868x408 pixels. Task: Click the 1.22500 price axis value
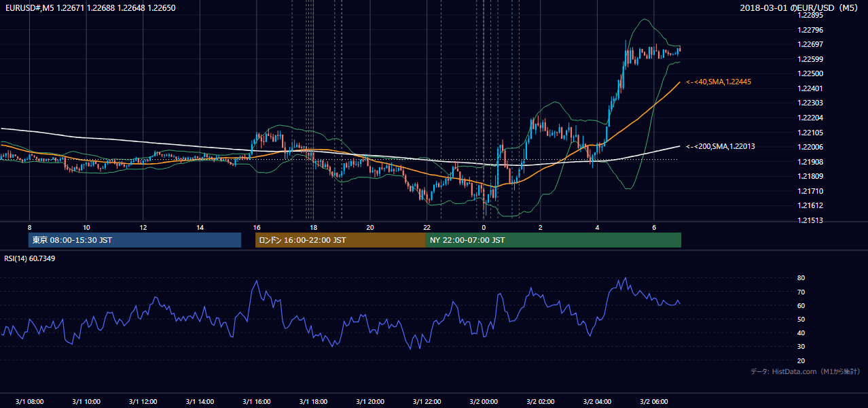(810, 73)
